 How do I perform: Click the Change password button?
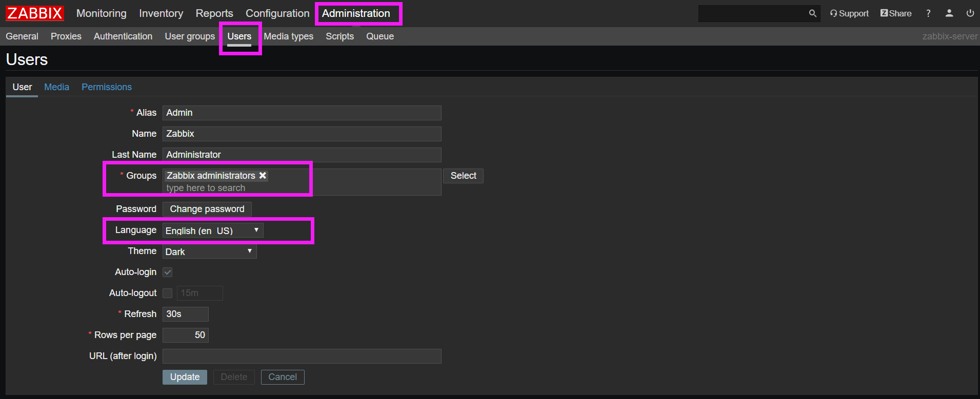pyautogui.click(x=207, y=209)
